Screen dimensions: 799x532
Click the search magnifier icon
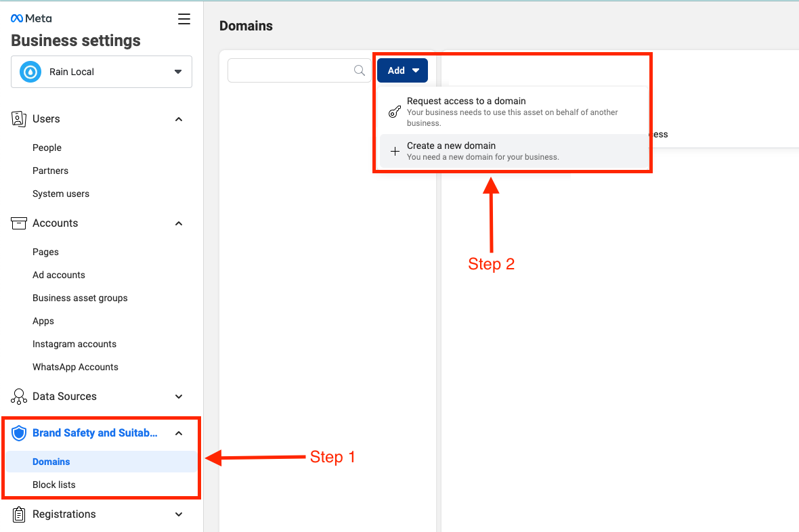point(360,70)
